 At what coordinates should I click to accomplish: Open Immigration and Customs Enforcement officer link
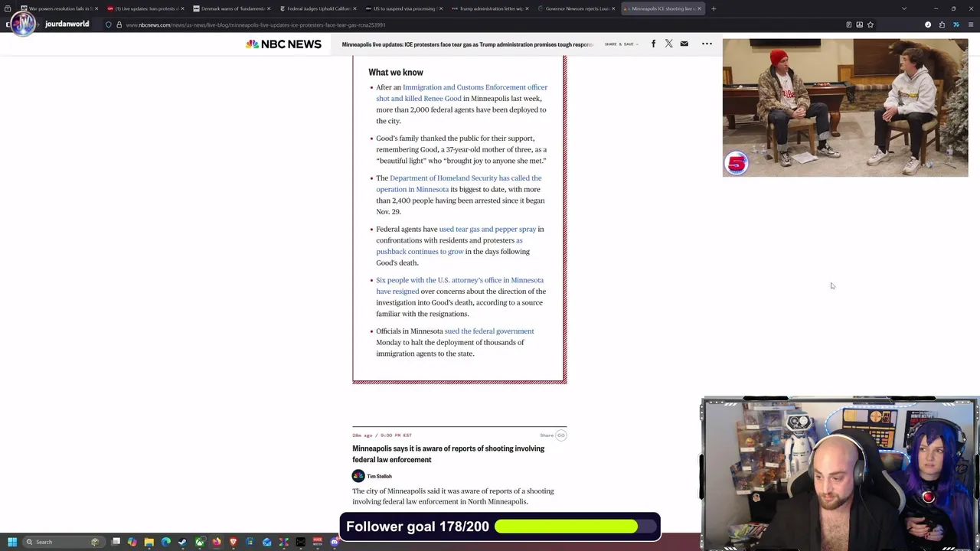pyautogui.click(x=462, y=93)
